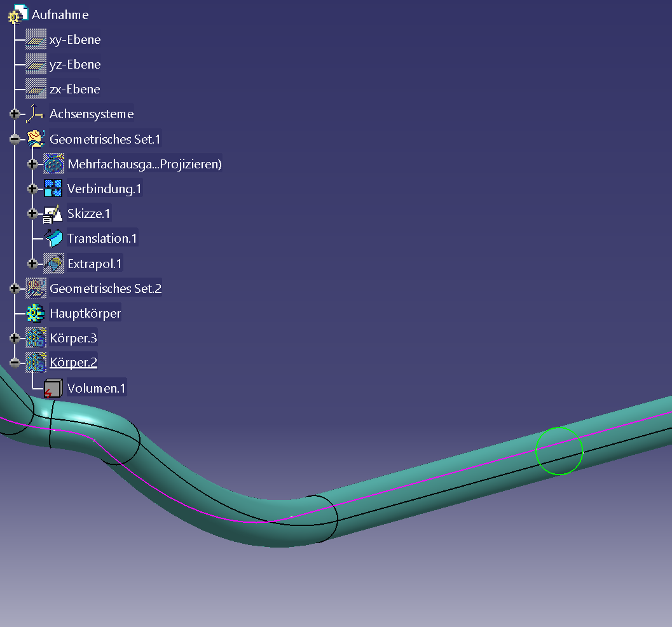
Task: Expand the Extrapol.1 node
Action: coord(32,264)
